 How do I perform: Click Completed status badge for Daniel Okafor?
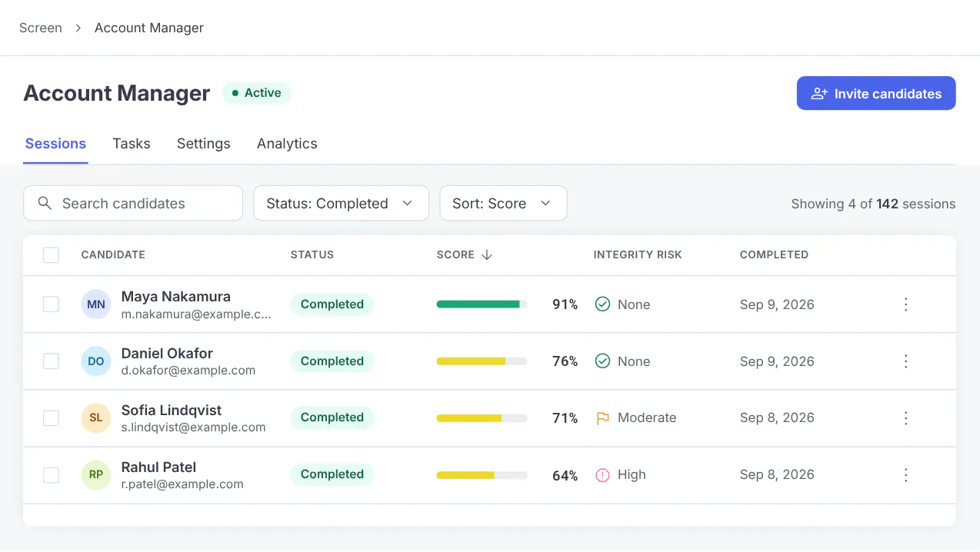(x=332, y=361)
